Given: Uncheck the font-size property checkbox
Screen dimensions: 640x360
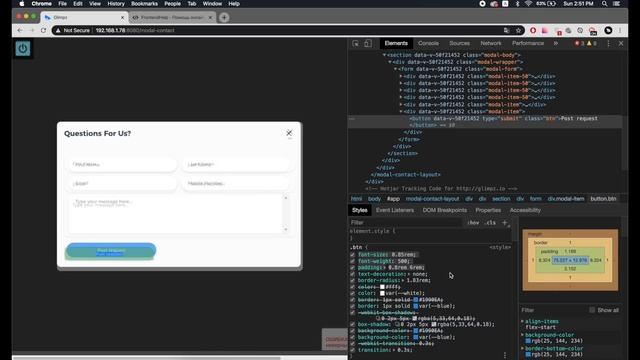Looking at the screenshot, I should tap(352, 254).
